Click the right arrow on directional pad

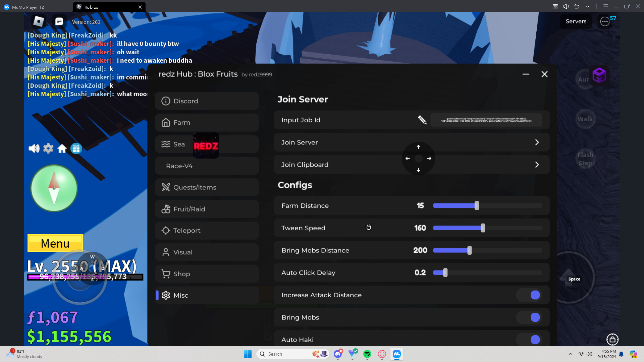(429, 159)
